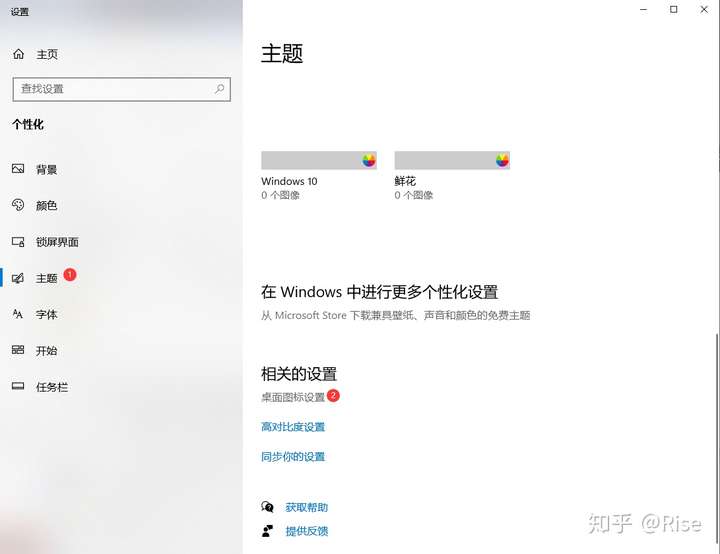
Task: Click the 字体 font icon
Action: pyautogui.click(x=18, y=314)
